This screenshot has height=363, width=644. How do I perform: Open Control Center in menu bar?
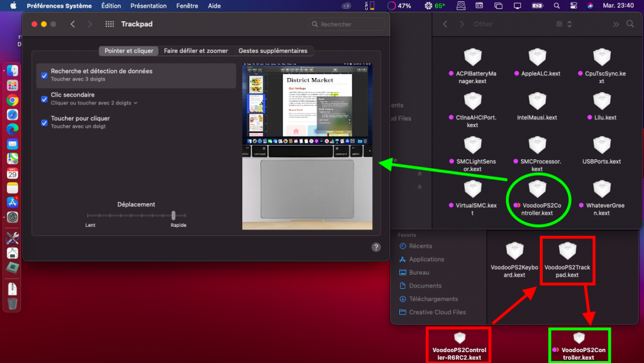tap(573, 6)
